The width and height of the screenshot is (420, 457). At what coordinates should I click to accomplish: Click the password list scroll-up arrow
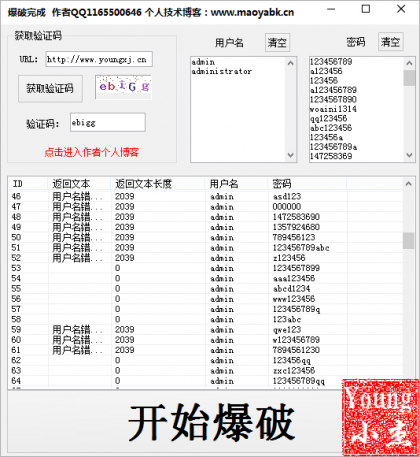[x=409, y=63]
